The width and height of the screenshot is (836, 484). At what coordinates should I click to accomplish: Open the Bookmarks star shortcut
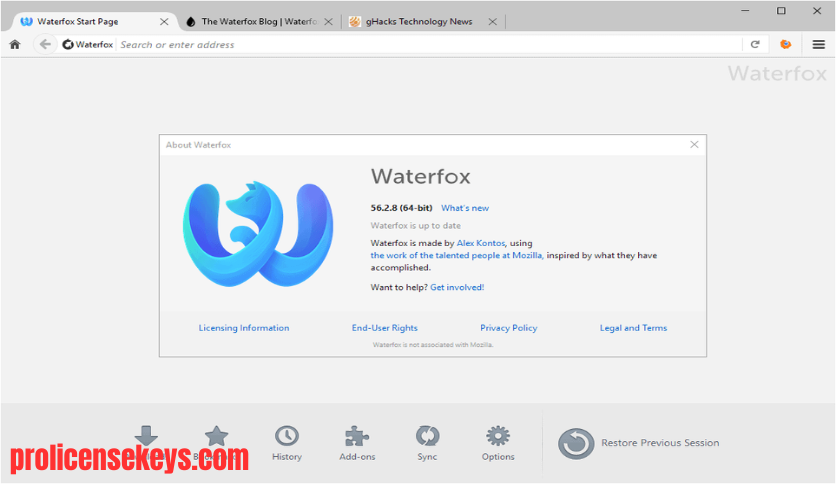(x=216, y=436)
